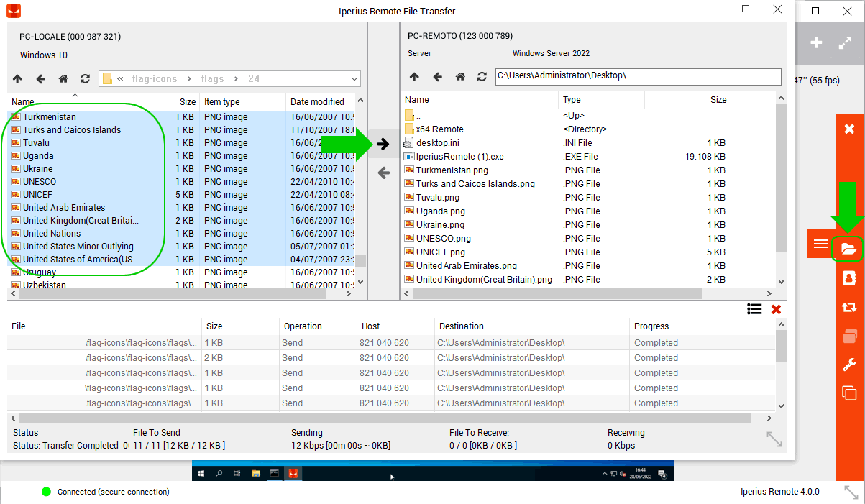Refresh the PC-REMOTO file list

tap(482, 77)
